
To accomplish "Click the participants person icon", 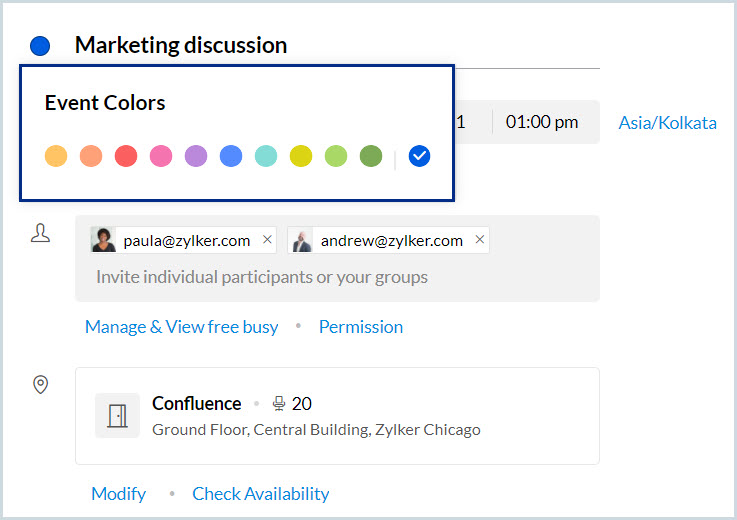I will pos(41,234).
